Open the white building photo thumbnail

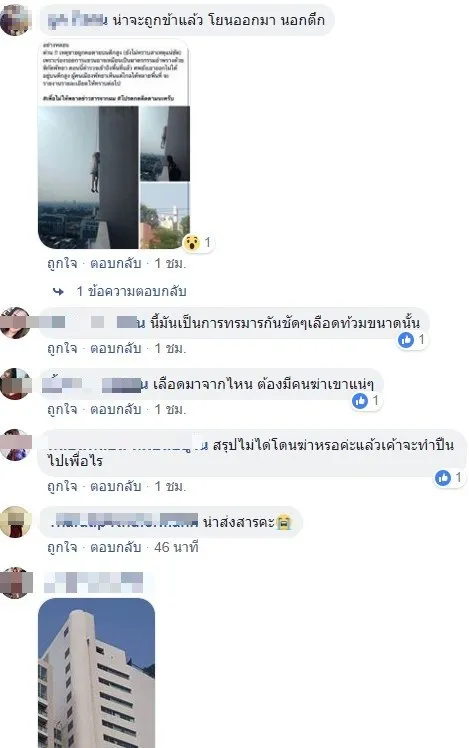pyautogui.click(x=96, y=673)
